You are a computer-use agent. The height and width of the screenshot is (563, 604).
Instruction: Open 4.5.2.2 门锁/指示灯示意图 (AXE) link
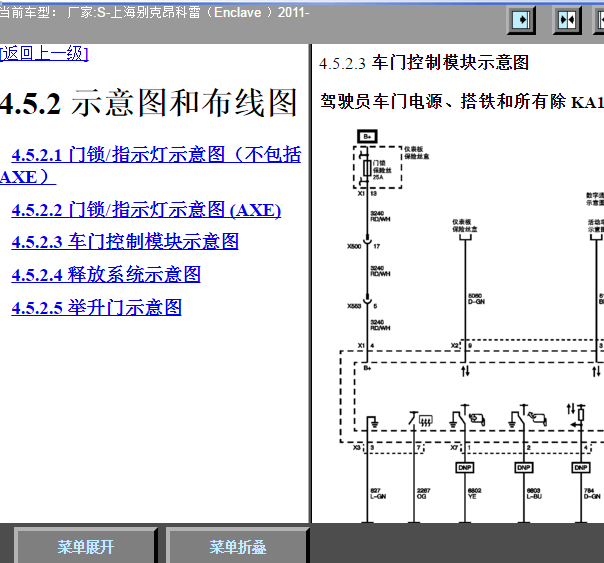tap(146, 210)
